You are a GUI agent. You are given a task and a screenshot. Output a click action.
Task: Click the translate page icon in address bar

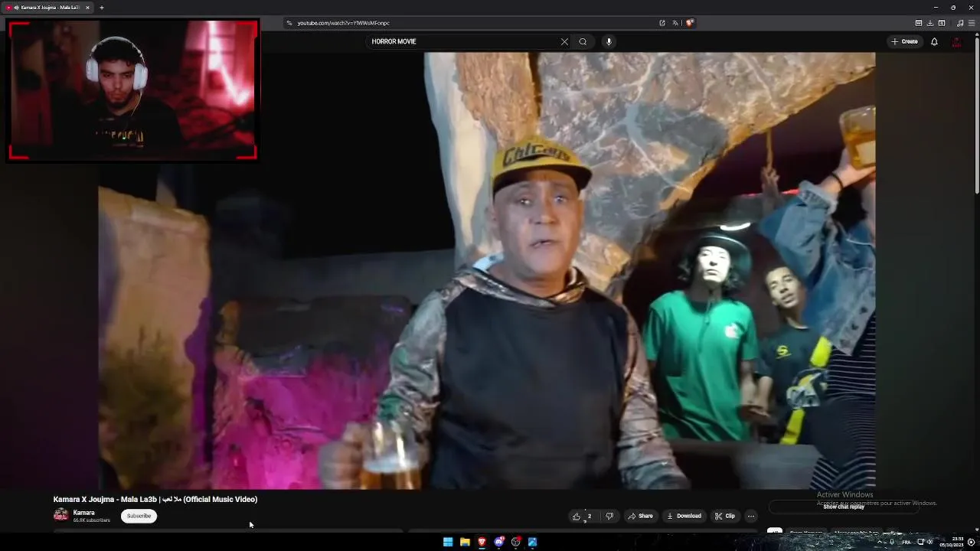pos(675,23)
